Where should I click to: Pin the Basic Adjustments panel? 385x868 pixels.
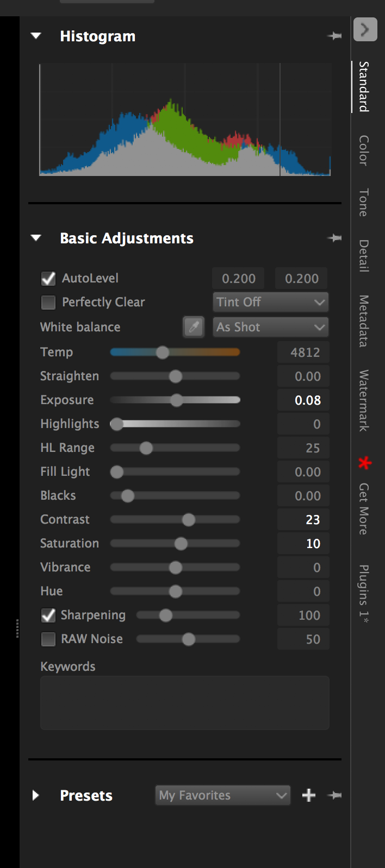[x=334, y=238]
